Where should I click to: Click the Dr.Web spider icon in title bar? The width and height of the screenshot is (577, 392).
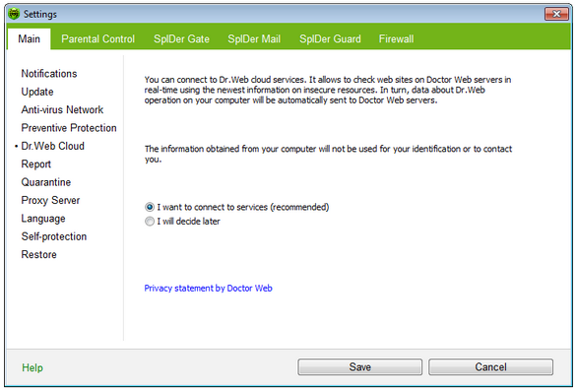(x=14, y=14)
